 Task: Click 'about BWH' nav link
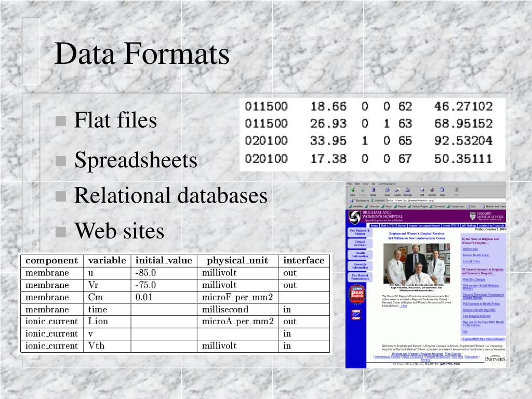(451, 225)
